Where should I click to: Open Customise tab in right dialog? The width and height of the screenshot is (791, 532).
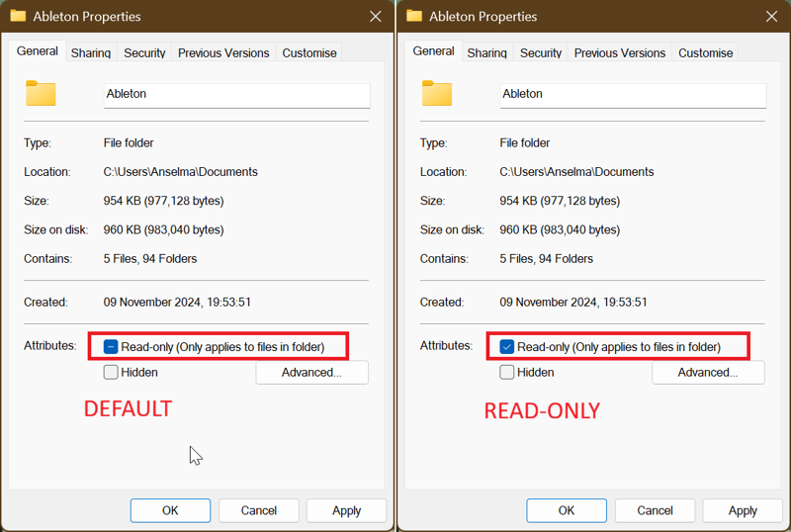pyautogui.click(x=705, y=53)
